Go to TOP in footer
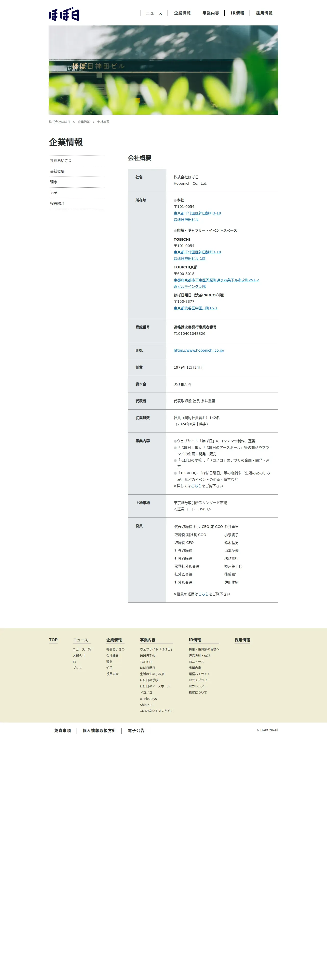This screenshot has height=980, width=327. (53, 640)
